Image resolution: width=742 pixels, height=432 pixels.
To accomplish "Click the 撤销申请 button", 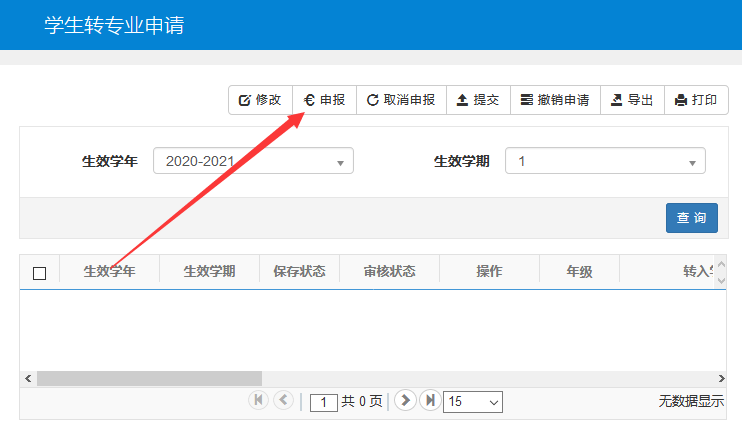I will click(x=555, y=100).
